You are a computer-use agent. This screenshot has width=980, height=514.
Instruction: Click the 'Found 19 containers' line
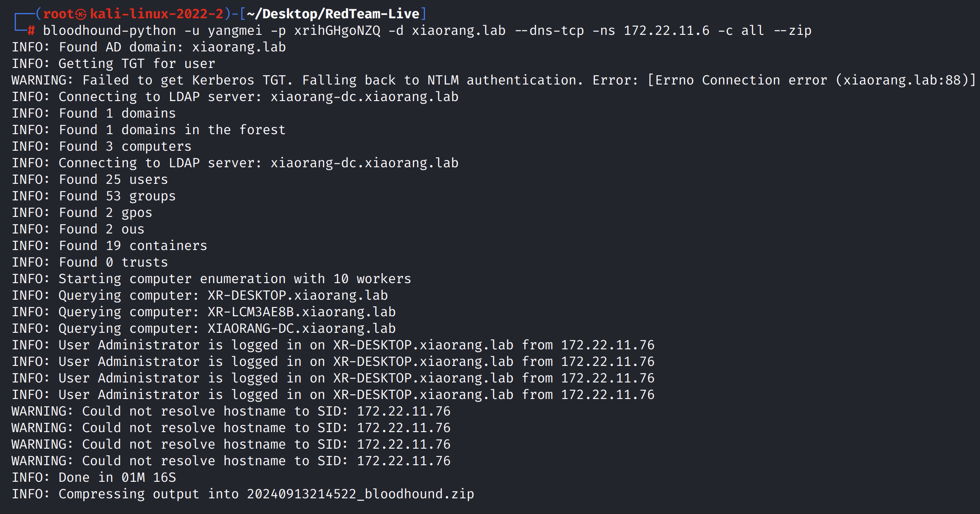click(x=109, y=246)
